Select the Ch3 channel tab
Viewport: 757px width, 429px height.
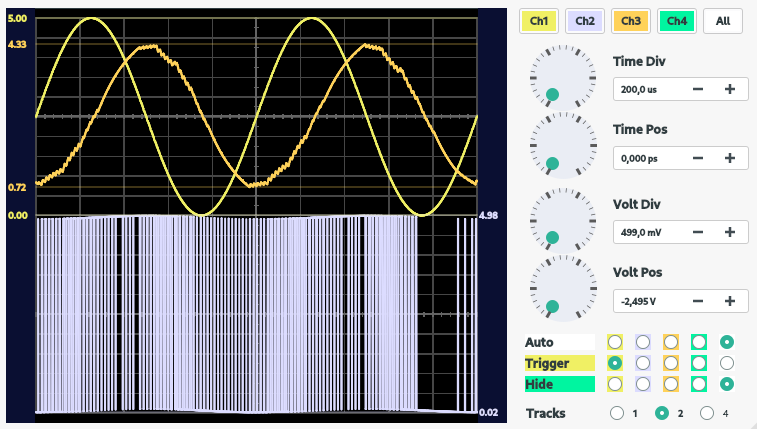click(630, 20)
